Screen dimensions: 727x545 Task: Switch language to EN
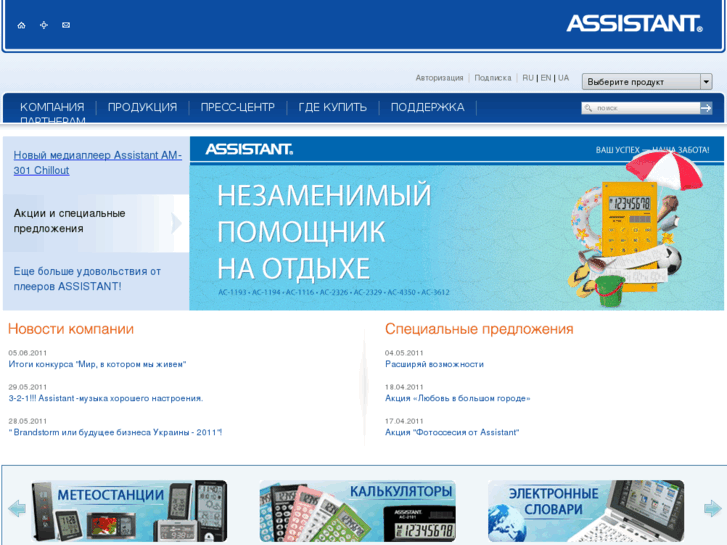tap(546, 78)
